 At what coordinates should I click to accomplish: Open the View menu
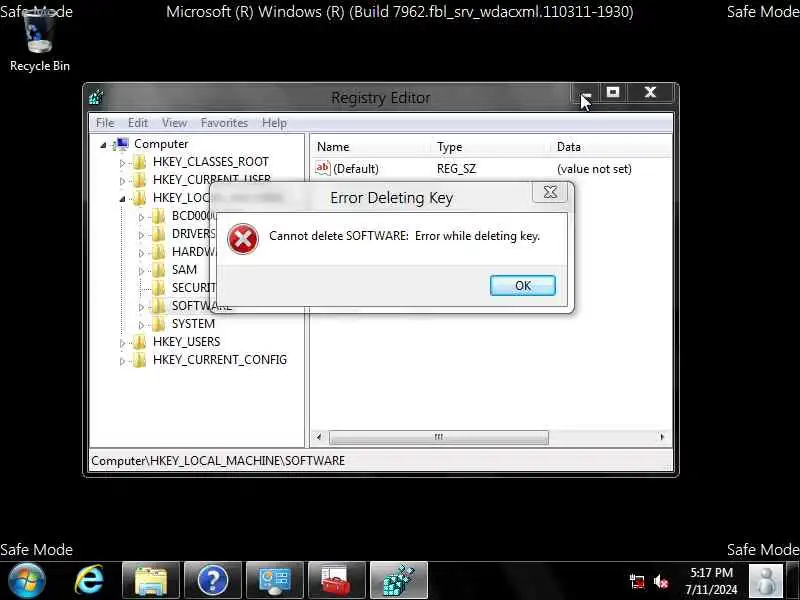pyautogui.click(x=174, y=123)
